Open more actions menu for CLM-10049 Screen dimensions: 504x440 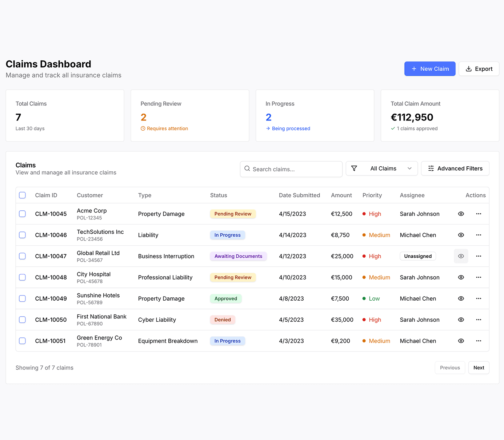(x=479, y=298)
